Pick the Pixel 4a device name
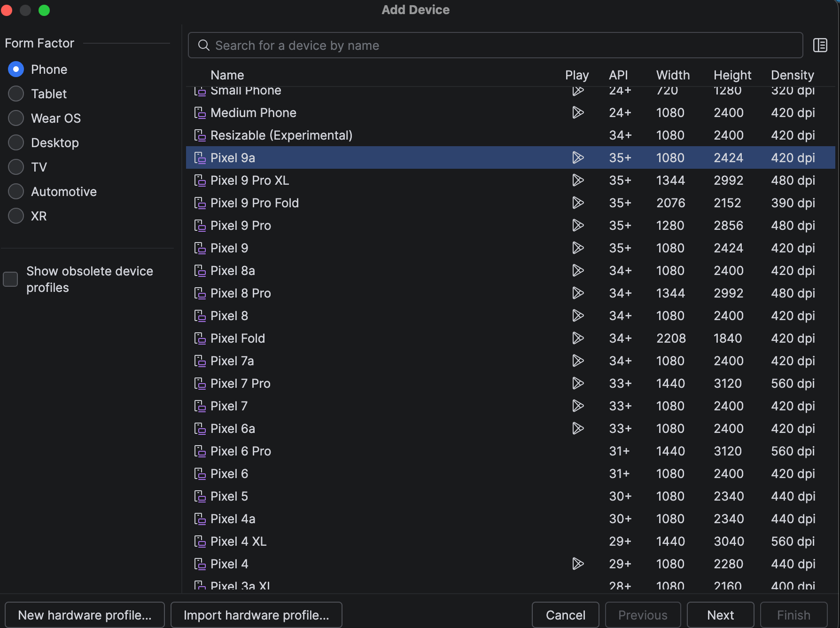 point(233,519)
